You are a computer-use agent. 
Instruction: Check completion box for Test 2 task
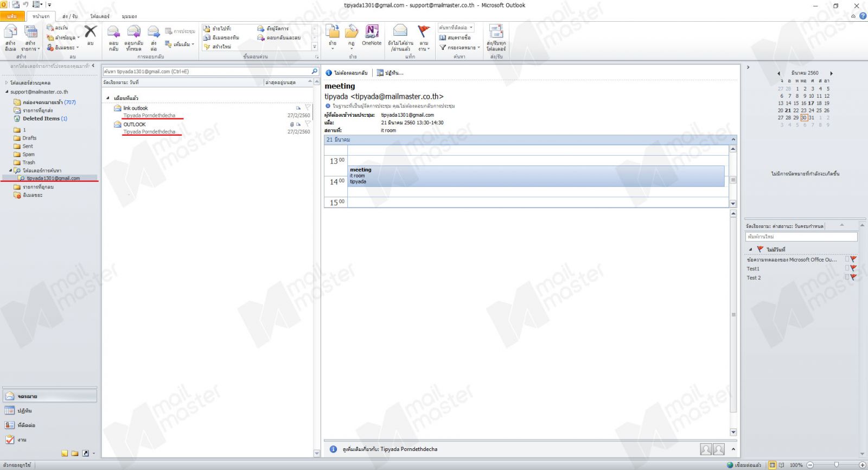[x=847, y=277]
